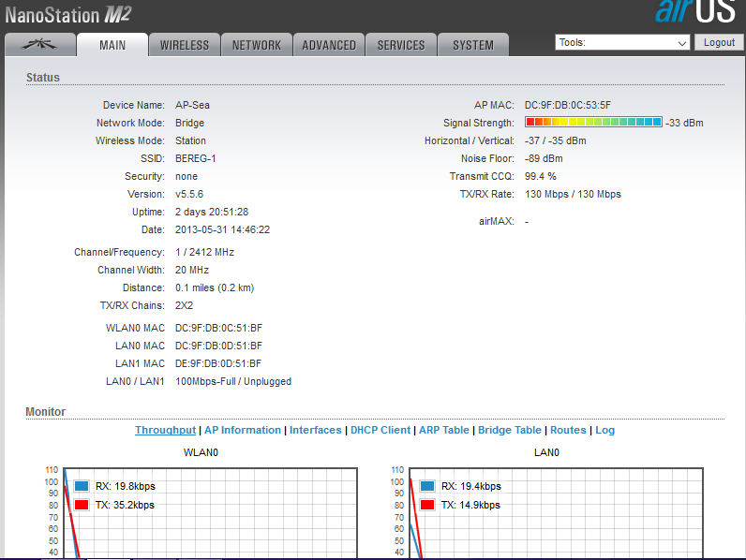746x560 pixels.
Task: Expand the Tools dropdown
Action: point(622,42)
